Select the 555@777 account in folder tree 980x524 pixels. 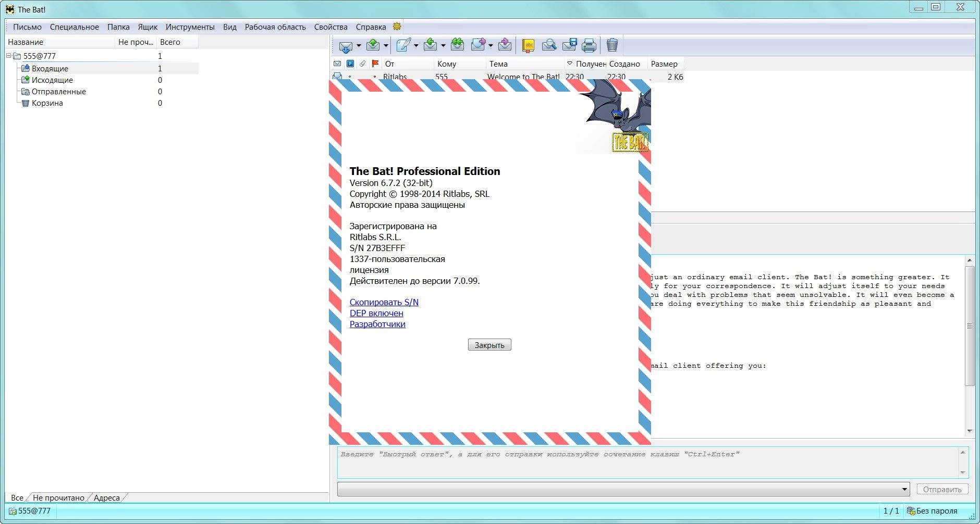[x=40, y=56]
